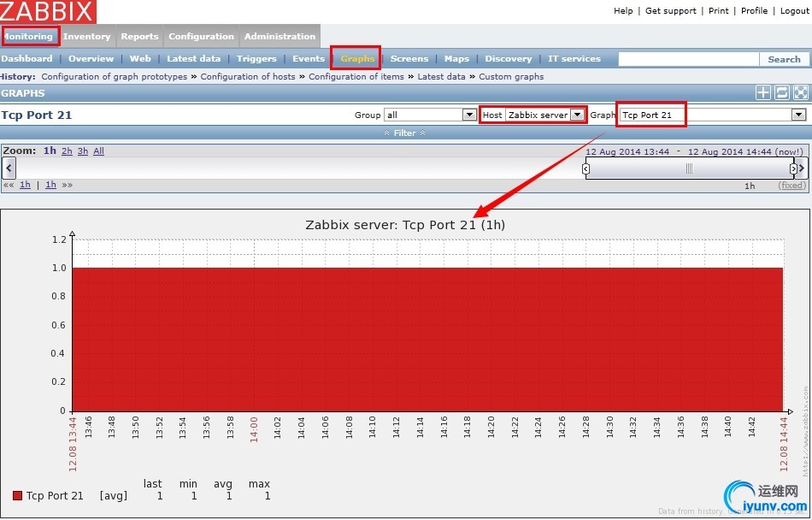This screenshot has height=520, width=812.
Task: Open history link Configuration of hosts
Action: coord(248,77)
